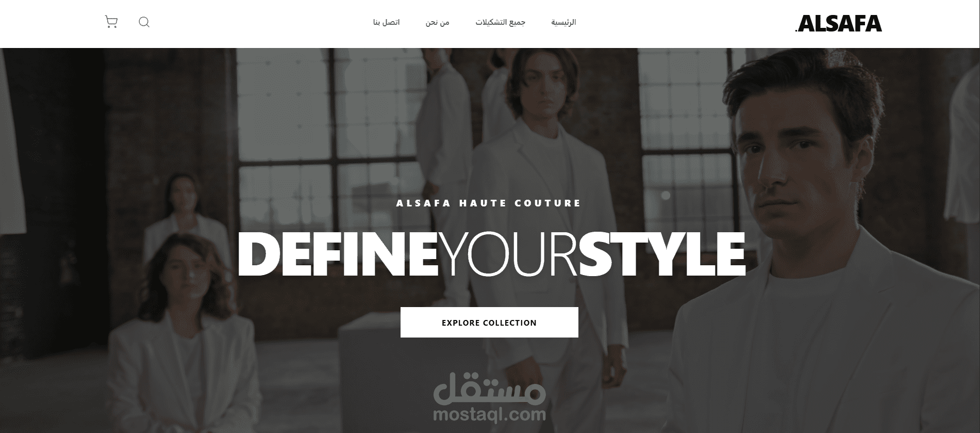Click the EXPLORE COLLECTION button
980x433 pixels.
click(x=489, y=323)
